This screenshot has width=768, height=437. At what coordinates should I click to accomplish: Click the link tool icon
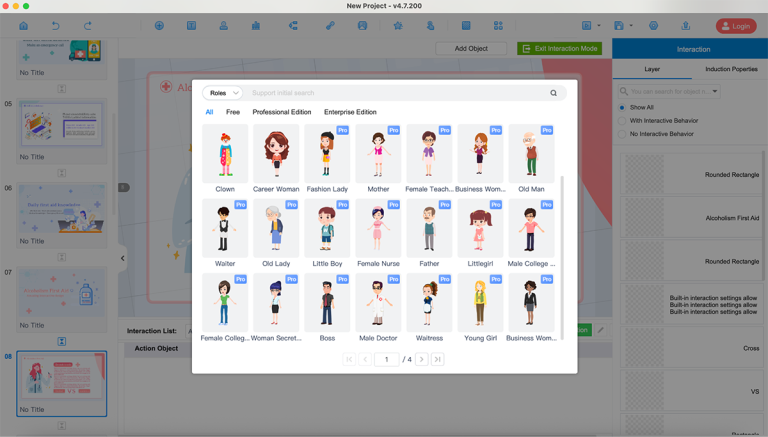(x=330, y=26)
